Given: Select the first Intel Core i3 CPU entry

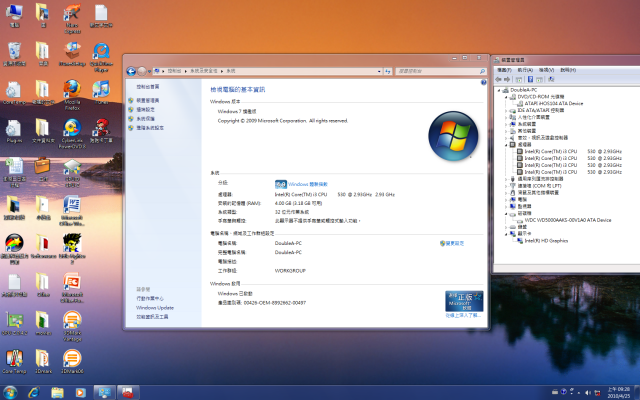Looking at the screenshot, I should [x=573, y=151].
